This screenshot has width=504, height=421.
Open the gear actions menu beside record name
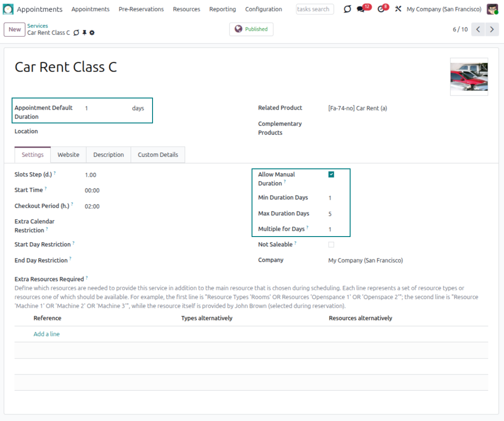point(92,33)
